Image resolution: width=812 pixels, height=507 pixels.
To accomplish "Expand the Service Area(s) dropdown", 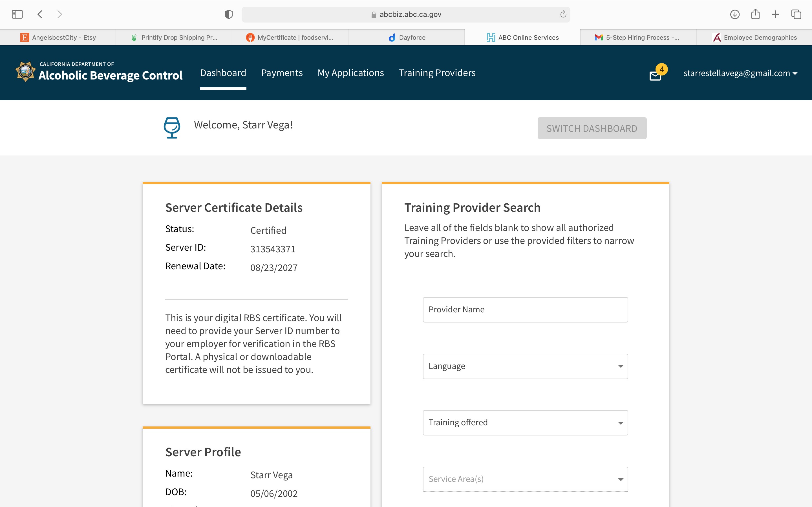I will click(525, 479).
